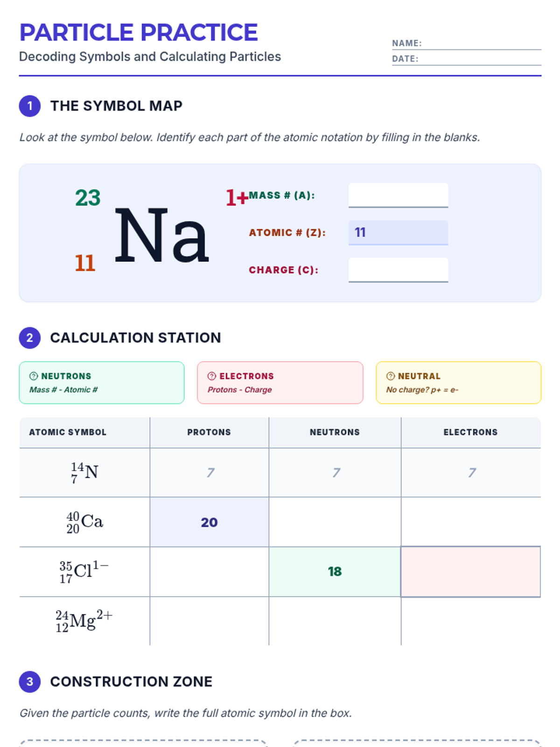Select the protons cell for Chlorine ion row
Viewport: 560px width, 747px height.
point(209,571)
